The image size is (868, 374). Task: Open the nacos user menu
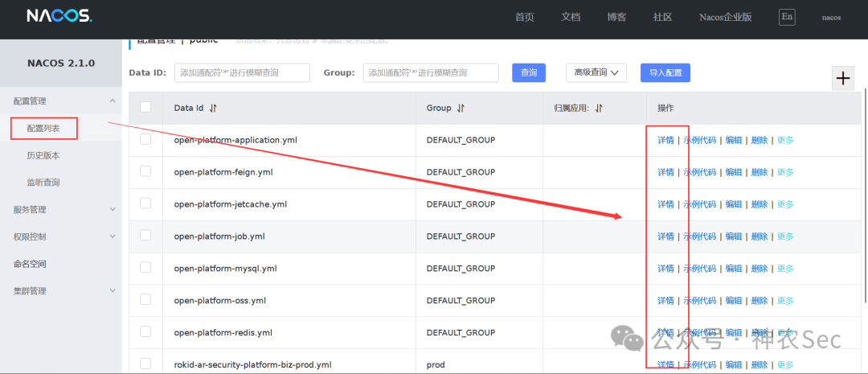[832, 17]
